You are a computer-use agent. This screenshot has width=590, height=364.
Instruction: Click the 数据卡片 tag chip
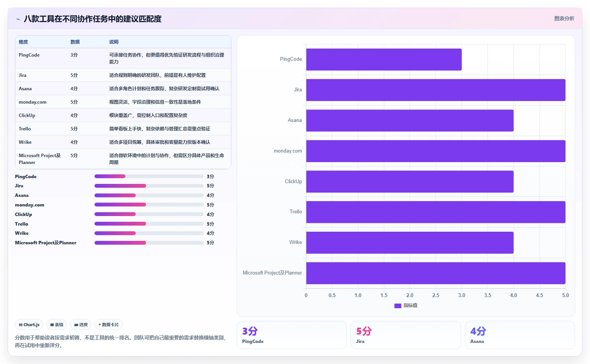click(x=109, y=325)
